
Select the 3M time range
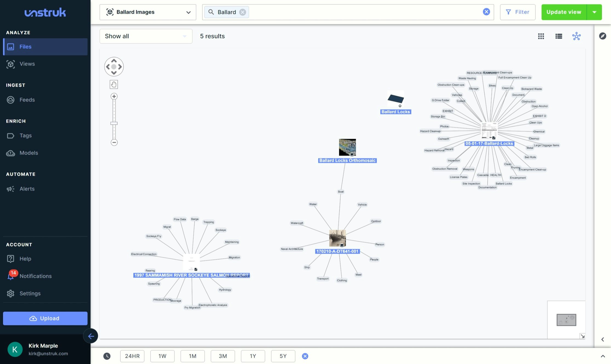223,356
